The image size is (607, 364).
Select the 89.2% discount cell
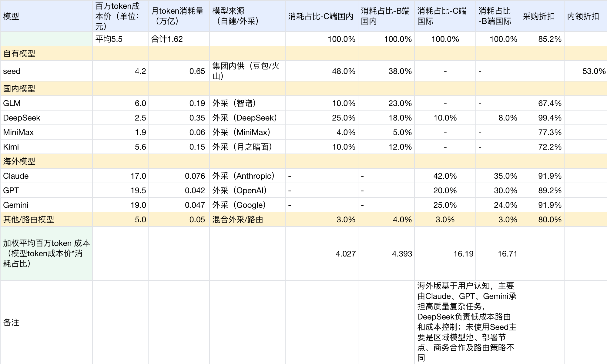(x=542, y=190)
